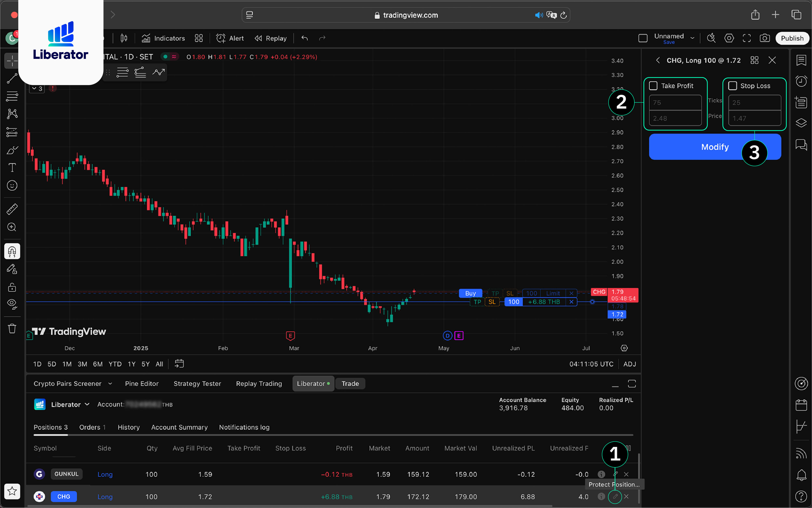812x508 pixels.
Task: Switch to the Account Summary tab
Action: (179, 427)
